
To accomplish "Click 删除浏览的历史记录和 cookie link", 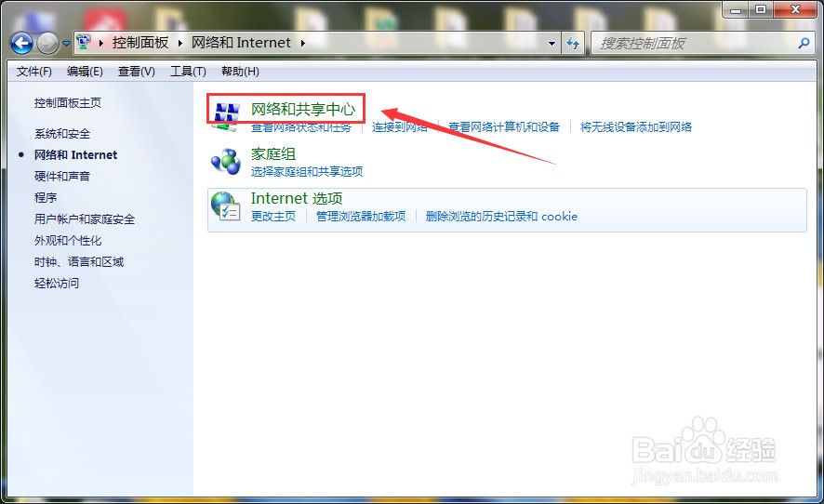I will (501, 216).
